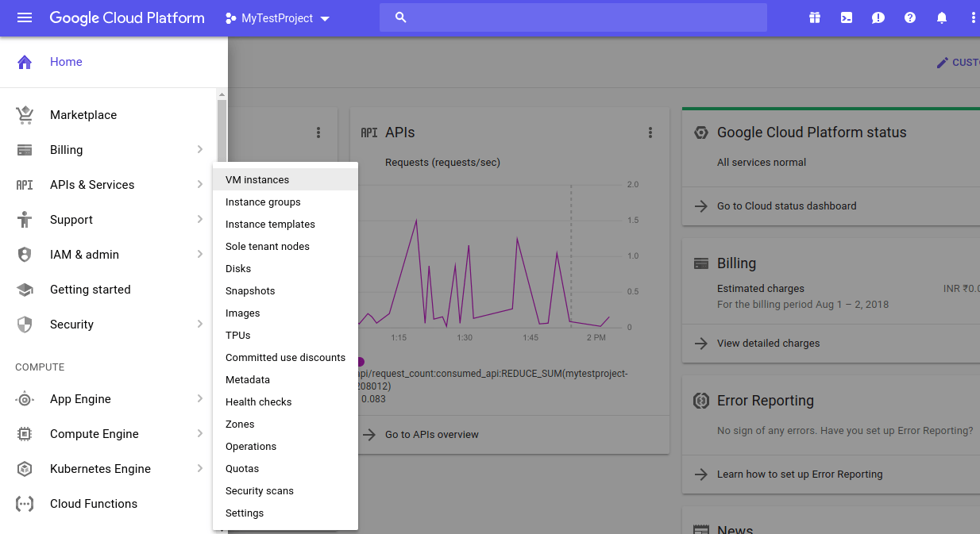Click the IAM & admin shield icon
This screenshot has height=534, width=980.
[25, 255]
